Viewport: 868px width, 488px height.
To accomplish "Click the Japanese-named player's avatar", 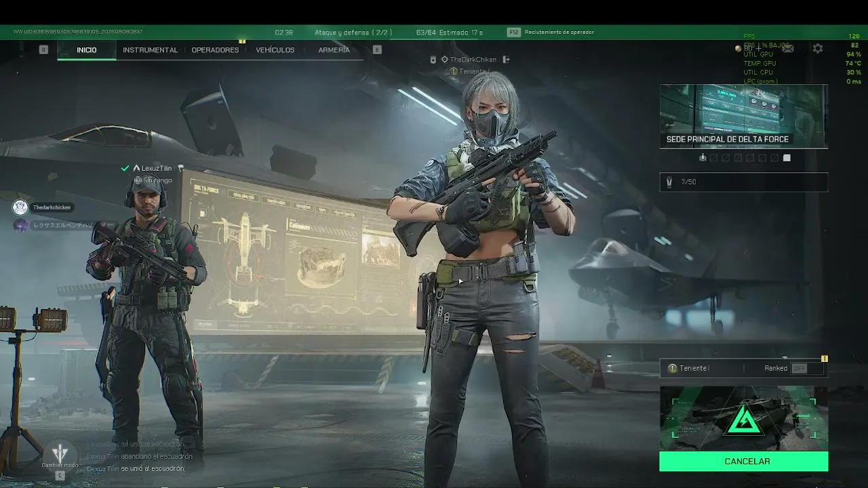I will pyautogui.click(x=20, y=225).
